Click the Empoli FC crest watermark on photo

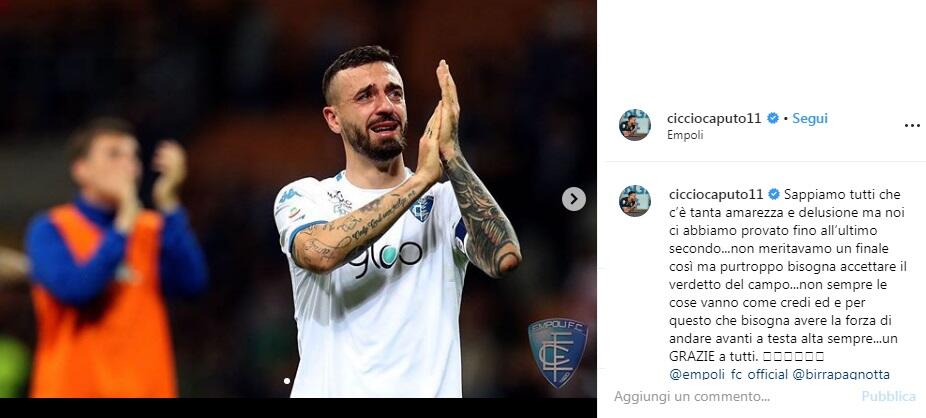point(557,352)
